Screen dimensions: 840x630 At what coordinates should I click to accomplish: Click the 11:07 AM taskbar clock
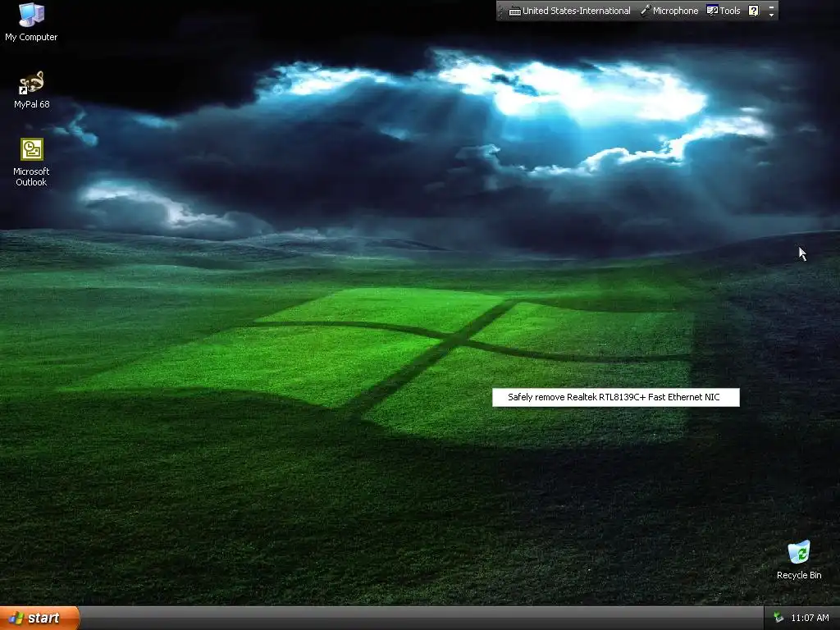coord(810,618)
